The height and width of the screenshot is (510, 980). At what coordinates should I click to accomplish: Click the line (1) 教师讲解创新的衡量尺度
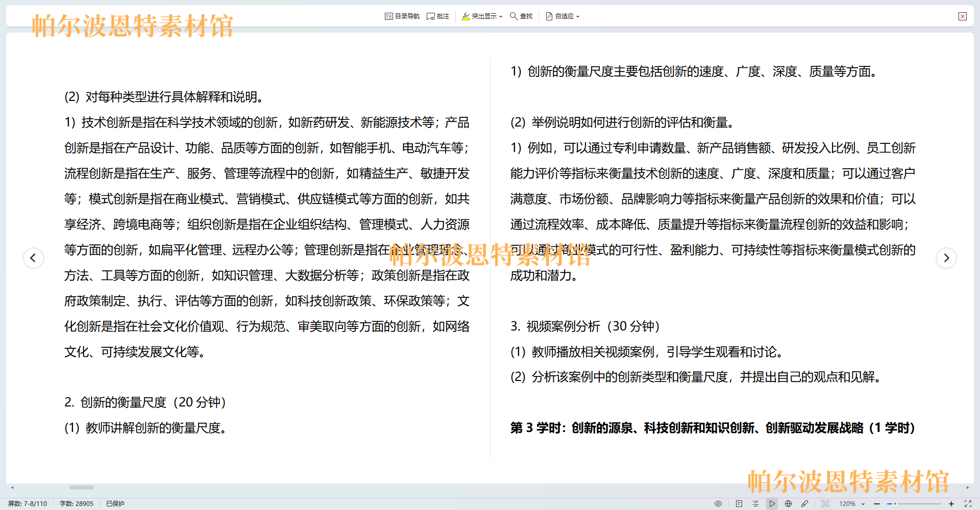145,428
